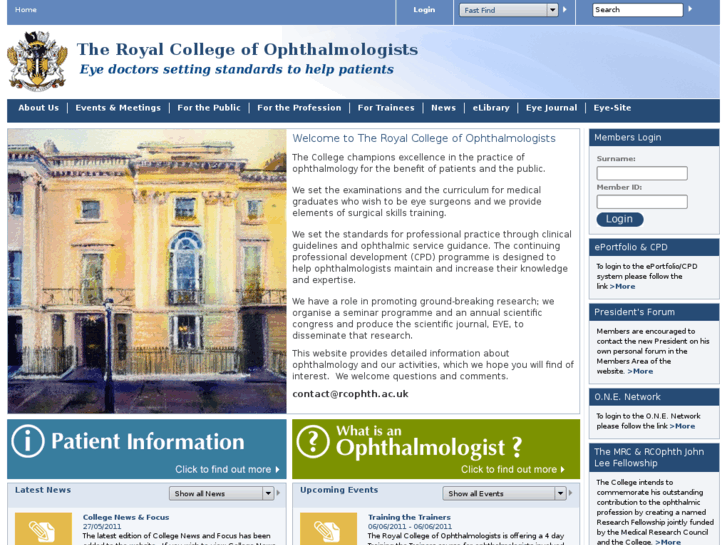Screen dimensions: 727x545
Task: Click the Patient Information banner
Action: coord(147,449)
